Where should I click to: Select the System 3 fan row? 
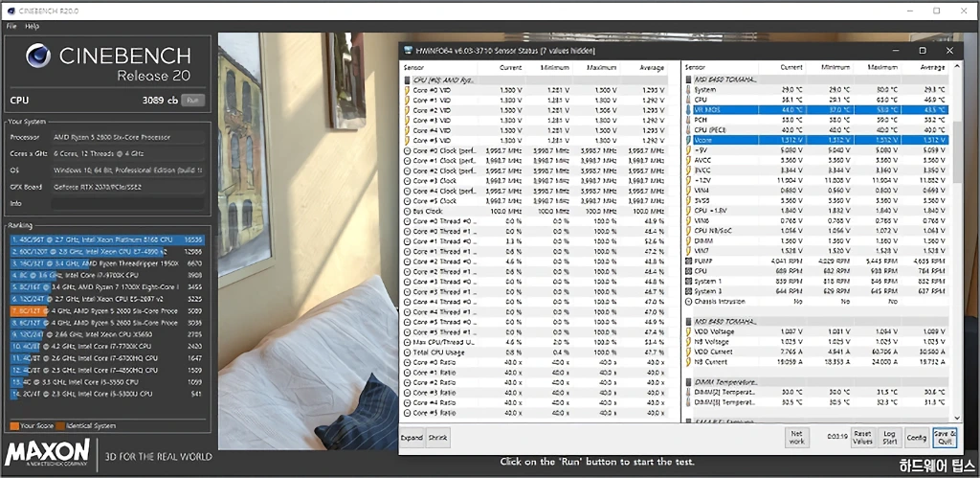[815, 291]
